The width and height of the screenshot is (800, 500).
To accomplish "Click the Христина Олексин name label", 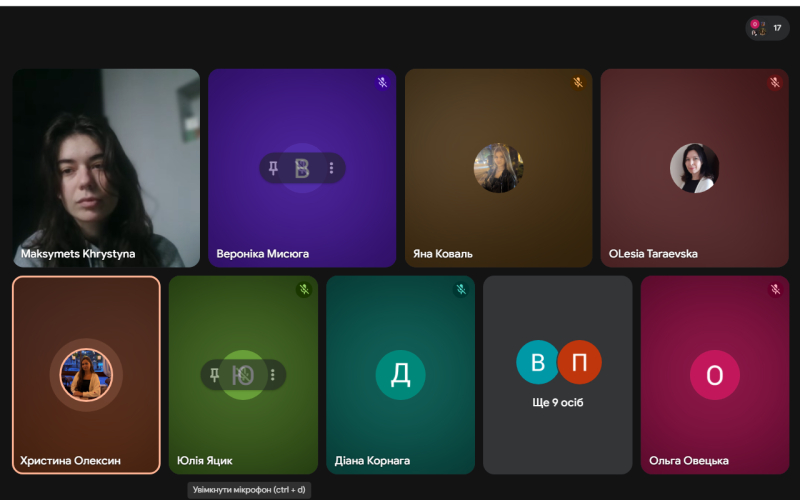I will [x=70, y=461].
